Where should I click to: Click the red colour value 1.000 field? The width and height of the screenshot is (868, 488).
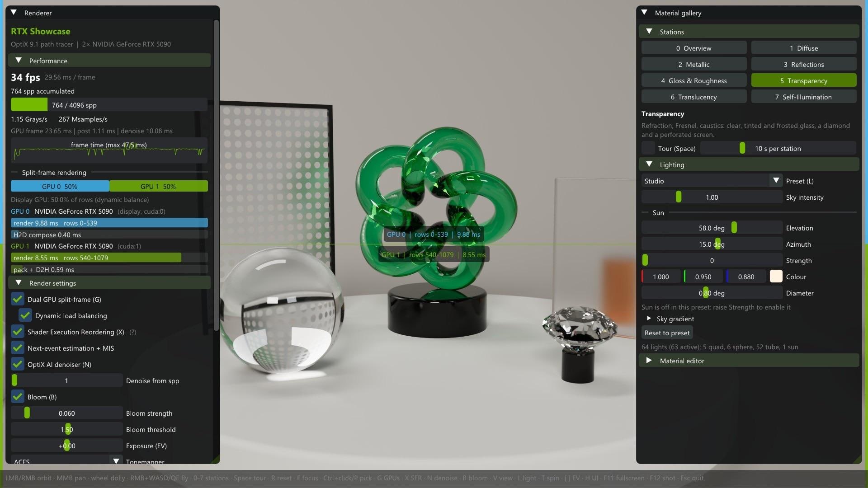point(661,277)
